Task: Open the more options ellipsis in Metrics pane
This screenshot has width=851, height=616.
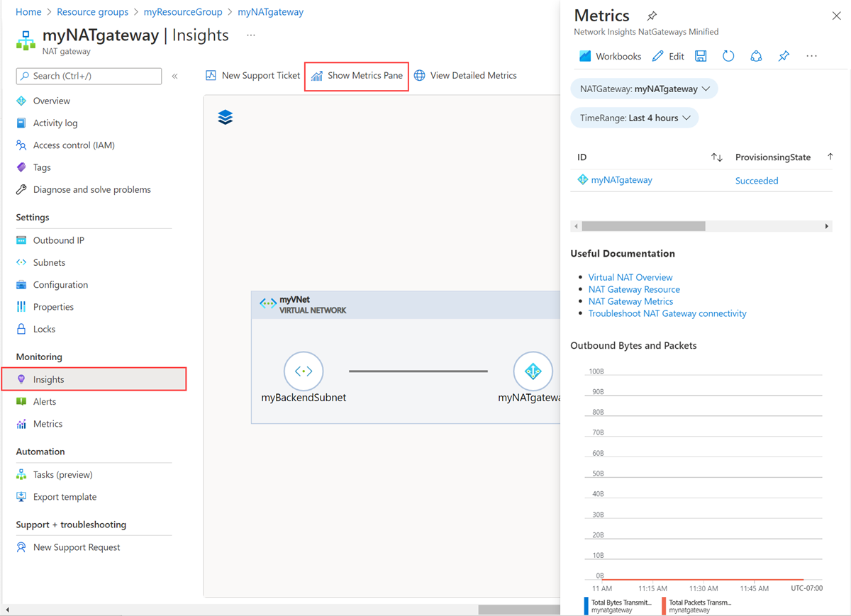Action: pos(811,56)
